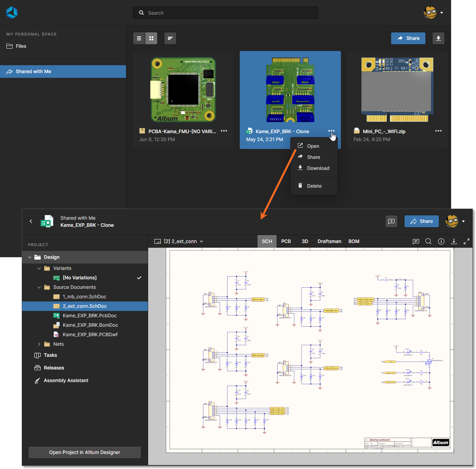476x469 pixels.
Task: Click the download icon in viewer toolbar
Action: (x=454, y=241)
